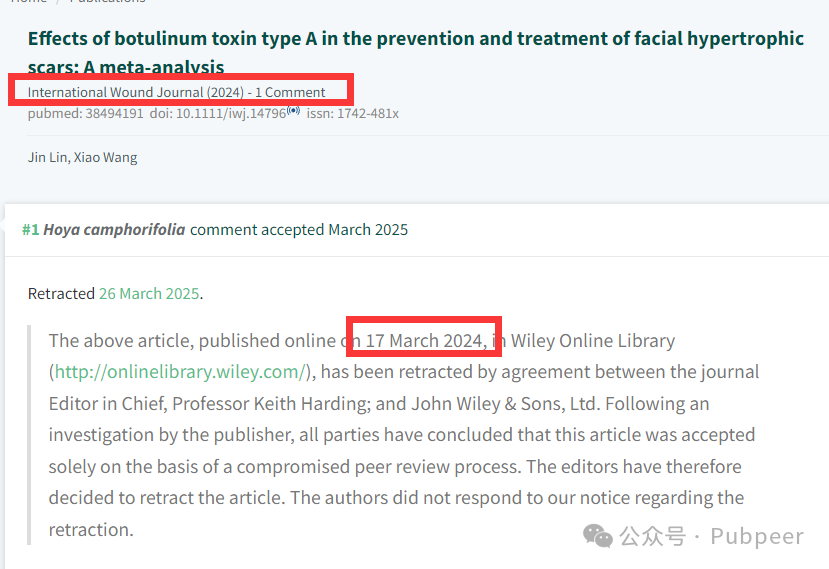Click author name Xiao Wang
Image resolution: width=829 pixels, height=569 pixels.
tap(106, 157)
